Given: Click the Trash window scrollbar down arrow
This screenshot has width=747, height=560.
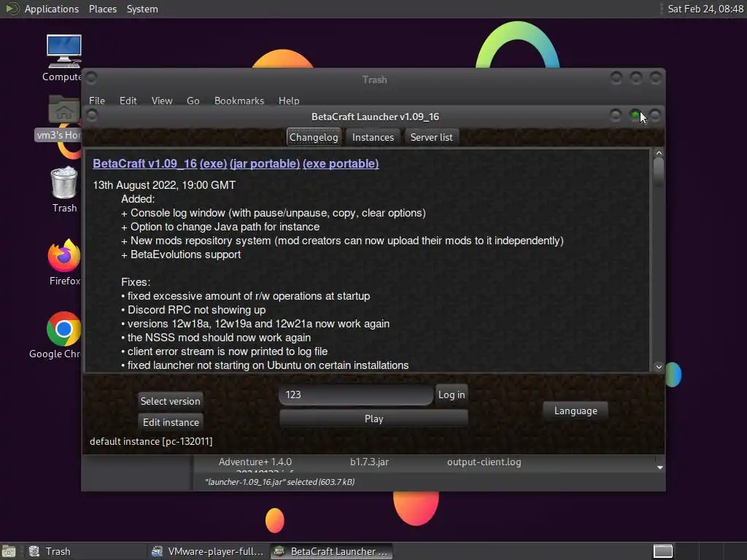Looking at the screenshot, I should (659, 467).
